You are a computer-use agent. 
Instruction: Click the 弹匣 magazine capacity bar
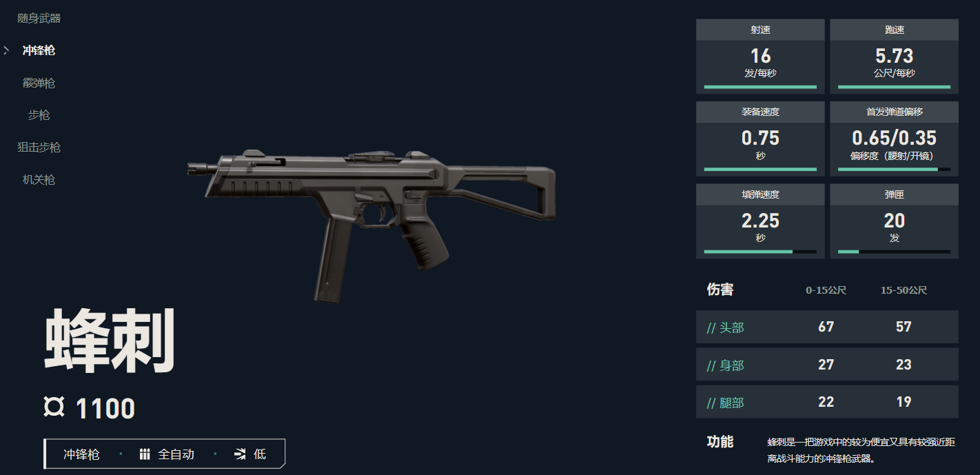tap(894, 252)
